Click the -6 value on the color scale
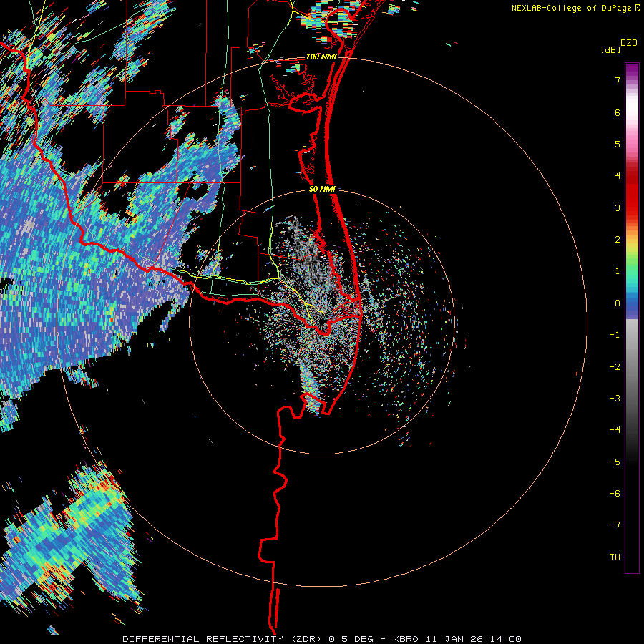Viewport: 644px width, 644px height. click(x=615, y=494)
